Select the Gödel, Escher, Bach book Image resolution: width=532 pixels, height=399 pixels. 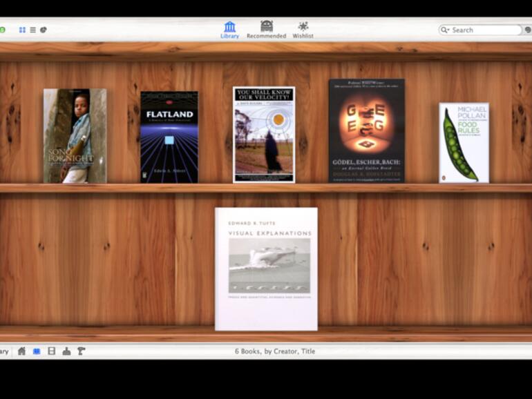(366, 130)
